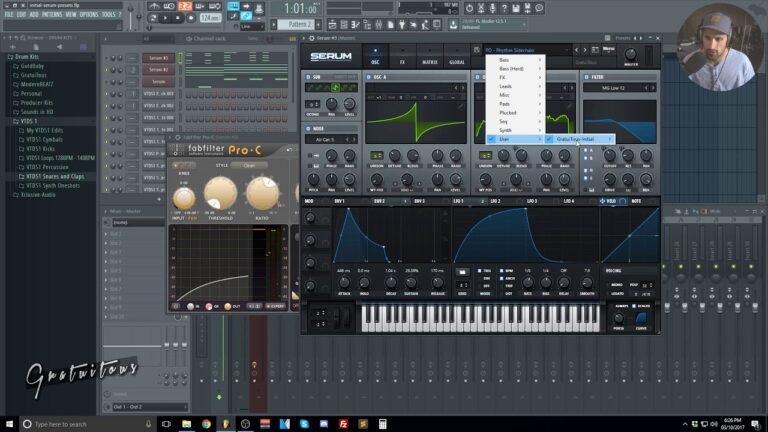Open the Pro-C Style Clean dropdown
768x432 pixels.
[249, 166]
